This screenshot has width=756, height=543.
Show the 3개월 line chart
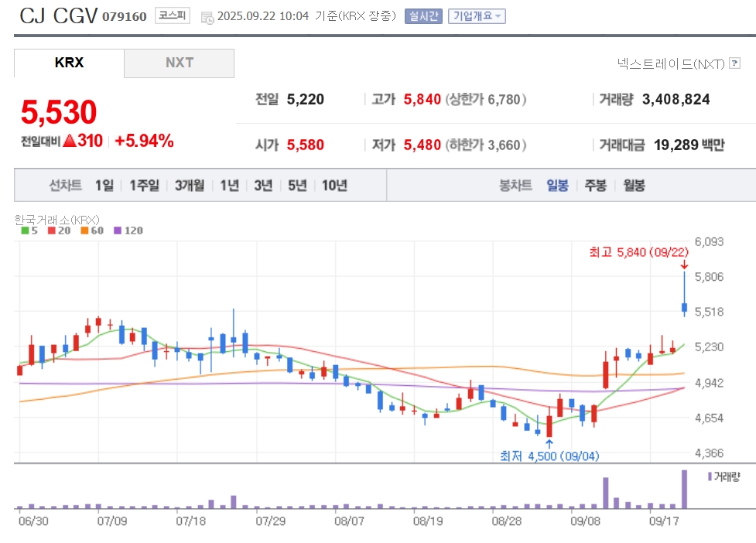tap(190, 186)
